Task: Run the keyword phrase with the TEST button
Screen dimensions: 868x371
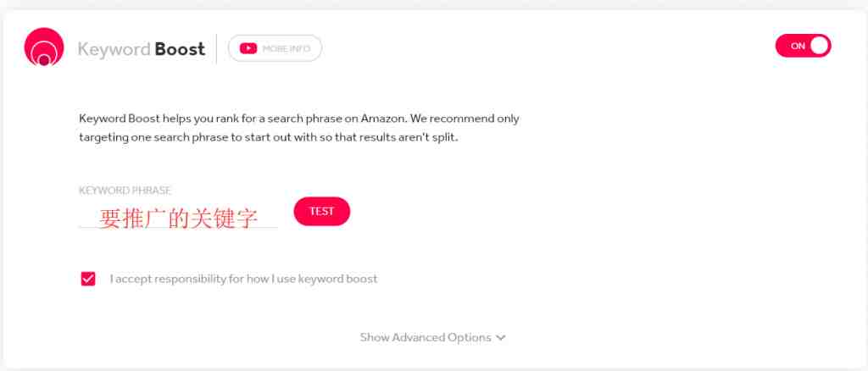Action: [321, 211]
